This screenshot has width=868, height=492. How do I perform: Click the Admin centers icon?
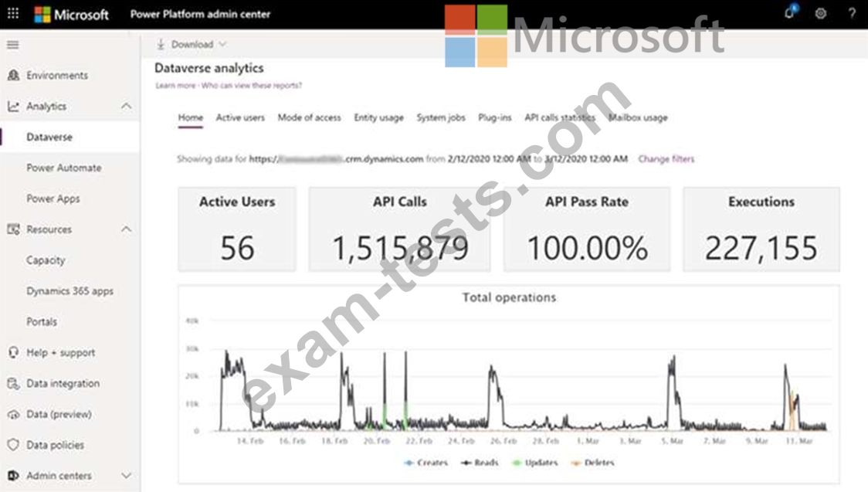13,476
